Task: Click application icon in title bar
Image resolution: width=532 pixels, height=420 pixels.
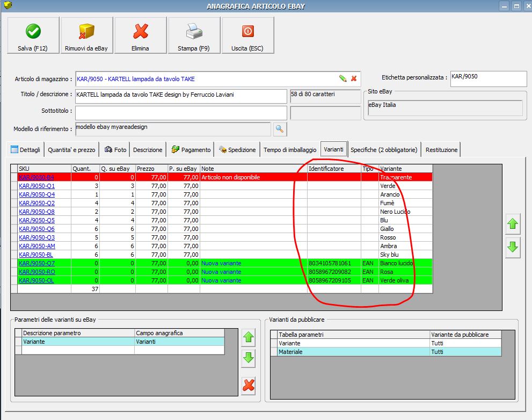Action: point(8,5)
